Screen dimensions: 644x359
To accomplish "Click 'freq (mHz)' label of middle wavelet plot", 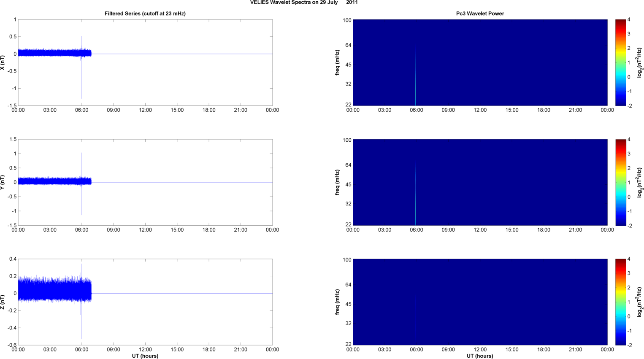I will pos(337,182).
